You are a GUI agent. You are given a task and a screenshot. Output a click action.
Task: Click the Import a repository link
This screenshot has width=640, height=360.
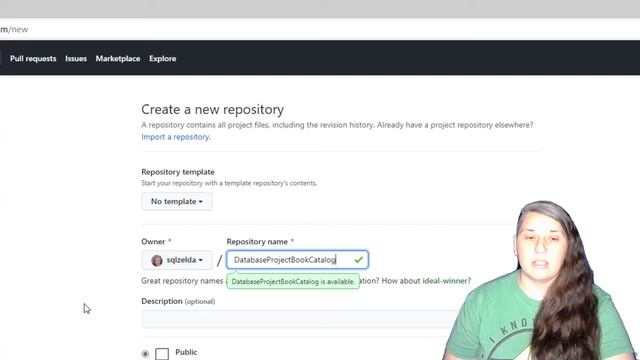pyautogui.click(x=176, y=137)
